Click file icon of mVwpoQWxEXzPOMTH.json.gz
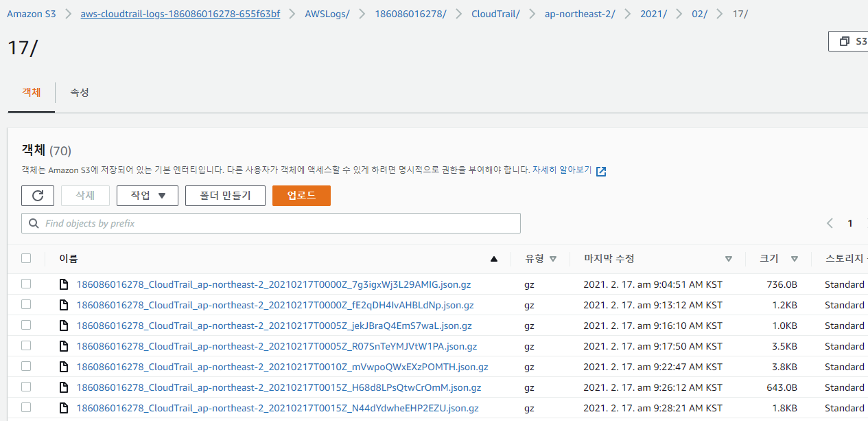The height and width of the screenshot is (421, 868). point(64,367)
